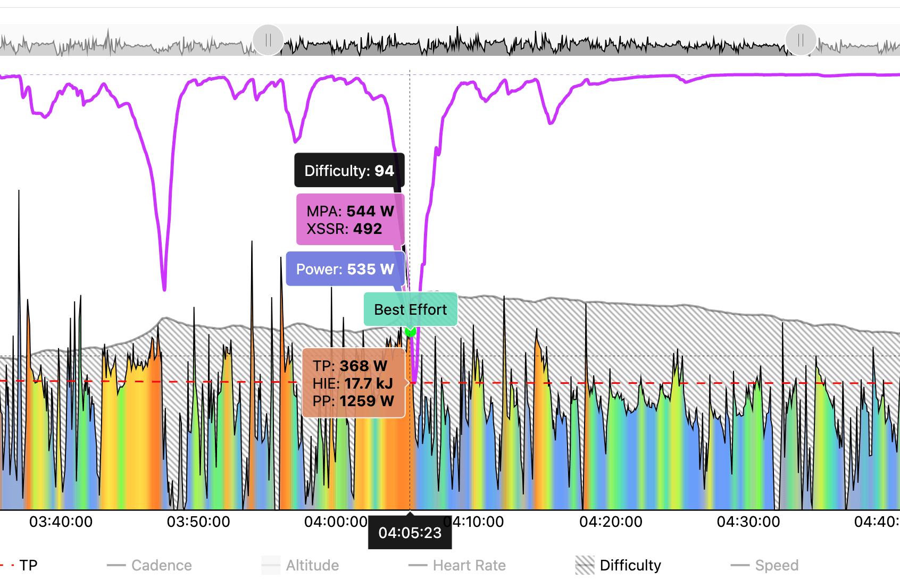Image resolution: width=900 pixels, height=588 pixels.
Task: Toggle the Altitude legend series
Action: [x=300, y=565]
